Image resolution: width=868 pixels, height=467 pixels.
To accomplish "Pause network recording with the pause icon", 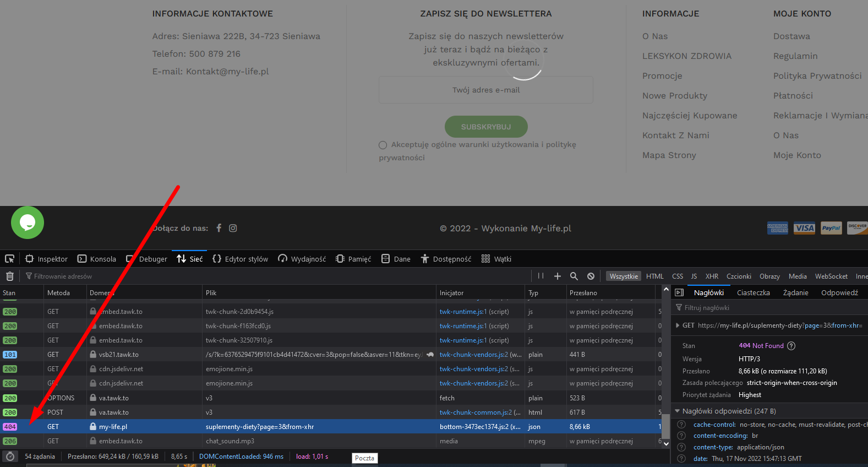I will 541,276.
